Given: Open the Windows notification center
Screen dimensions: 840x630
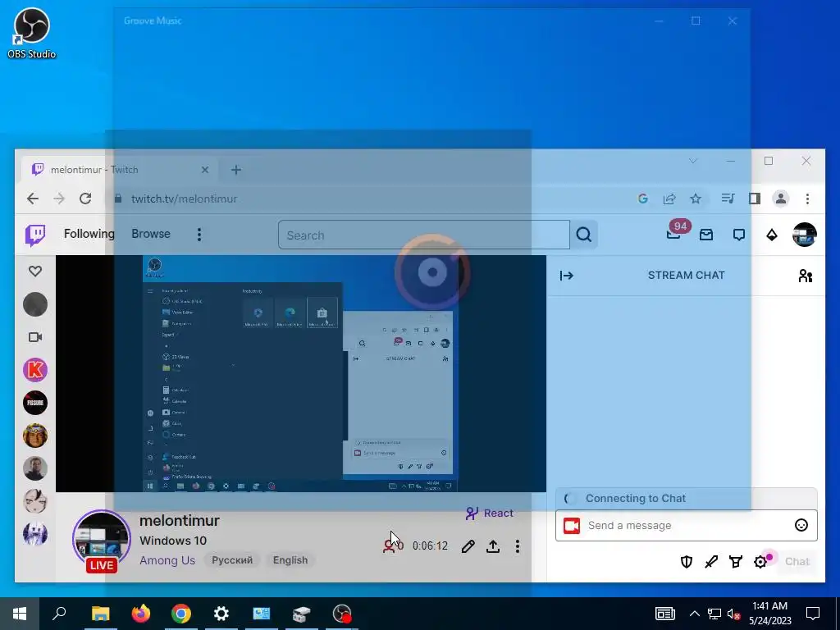Looking at the screenshot, I should pos(813,614).
